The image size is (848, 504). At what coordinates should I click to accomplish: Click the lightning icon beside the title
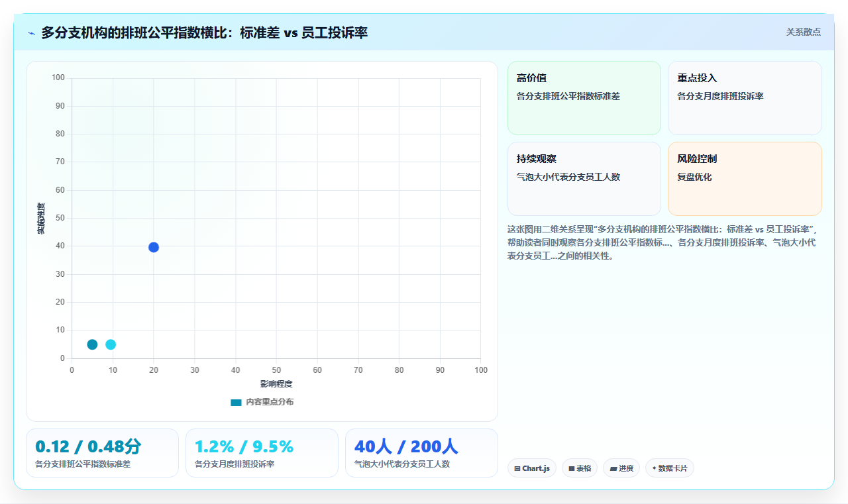click(x=32, y=33)
